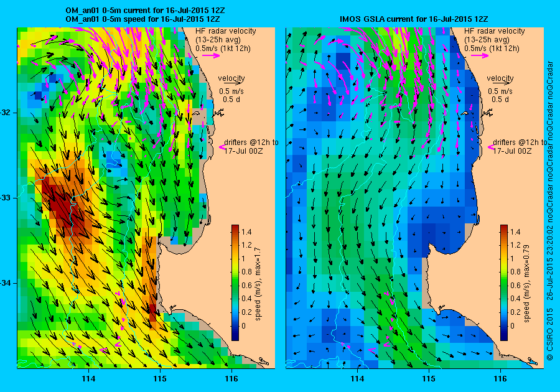This screenshot has width=560, height=392.
Task: Click the speed color bar in the right map
Action: click(x=503, y=282)
